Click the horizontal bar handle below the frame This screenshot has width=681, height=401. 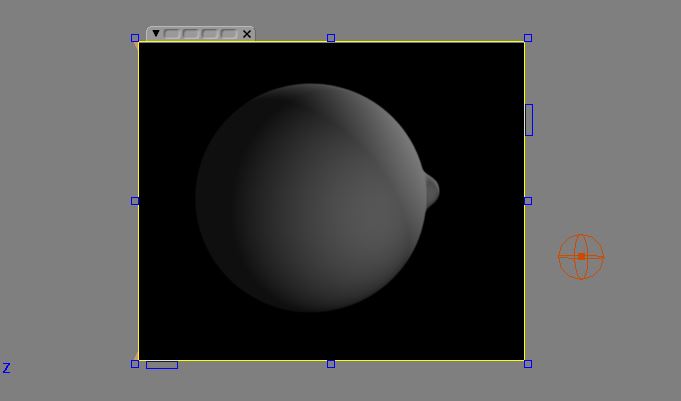tap(162, 365)
